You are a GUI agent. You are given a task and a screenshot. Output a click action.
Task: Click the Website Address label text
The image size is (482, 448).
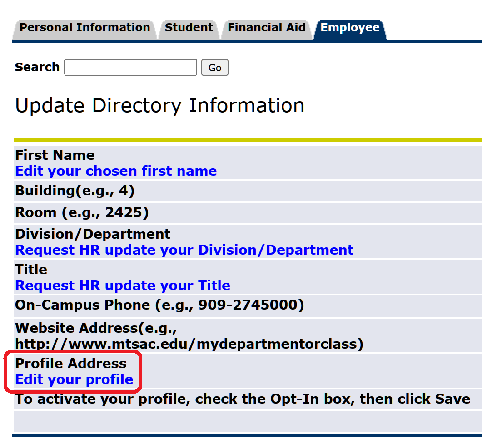pyautogui.click(x=189, y=335)
